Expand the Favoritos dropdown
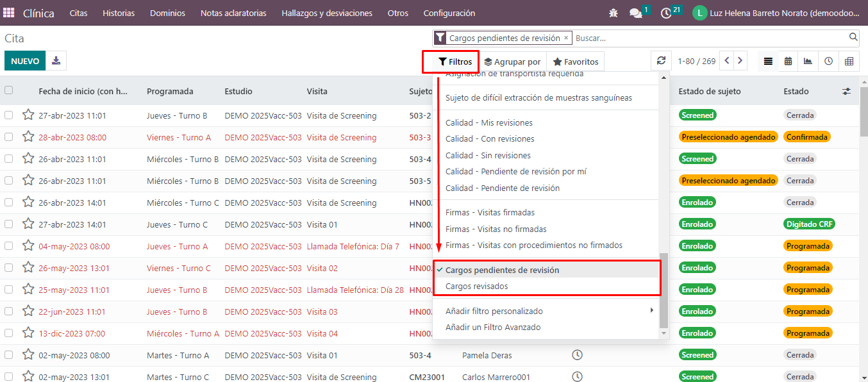This screenshot has height=382, width=868. [575, 62]
